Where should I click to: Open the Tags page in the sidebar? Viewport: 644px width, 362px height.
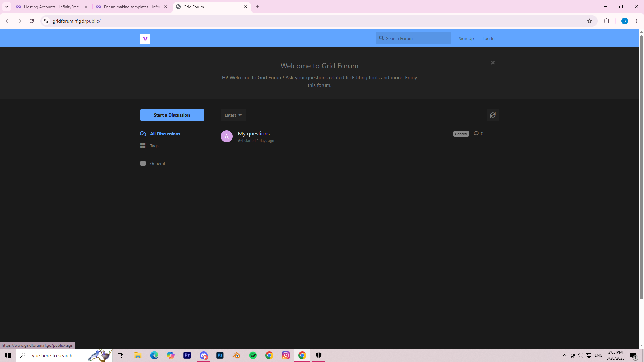tap(154, 146)
